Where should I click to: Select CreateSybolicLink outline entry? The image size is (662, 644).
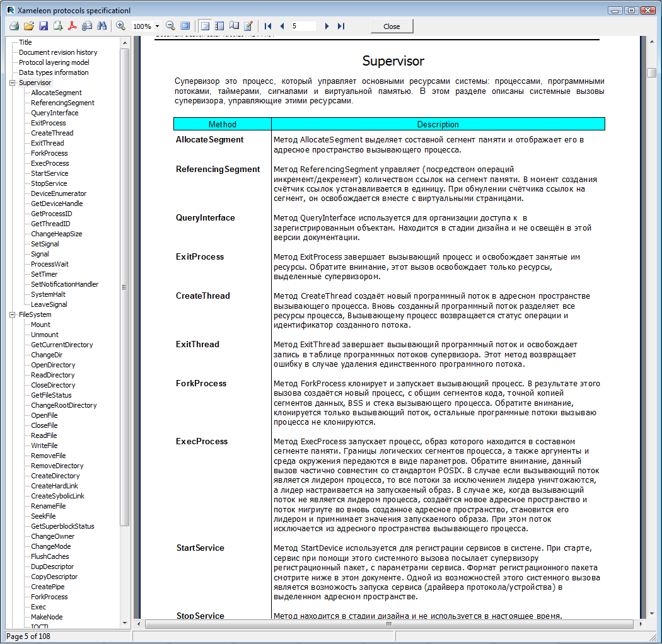point(57,497)
